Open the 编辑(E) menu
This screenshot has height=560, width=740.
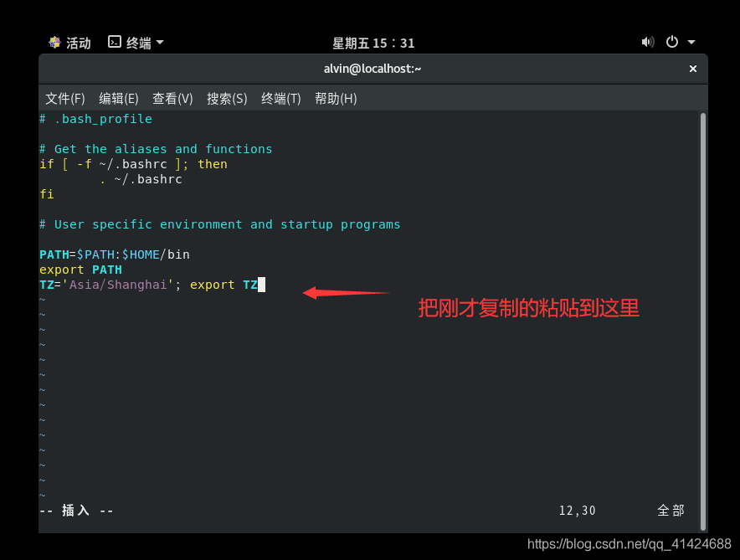119,99
